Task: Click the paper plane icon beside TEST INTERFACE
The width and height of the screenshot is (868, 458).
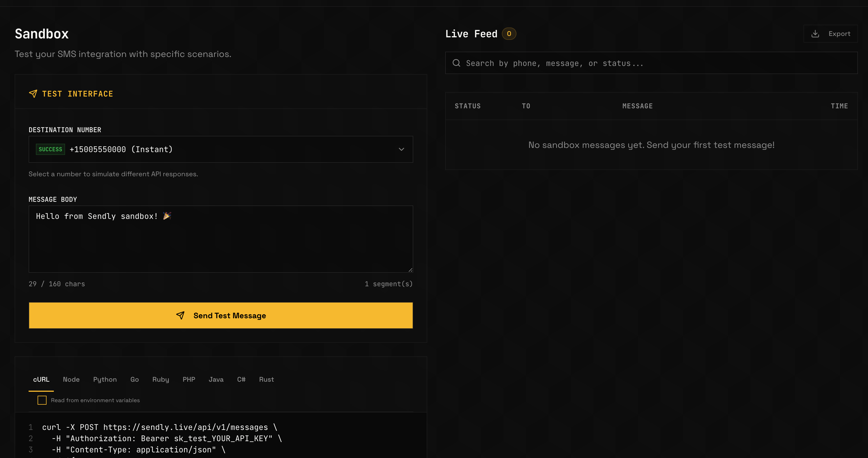Action: [33, 94]
